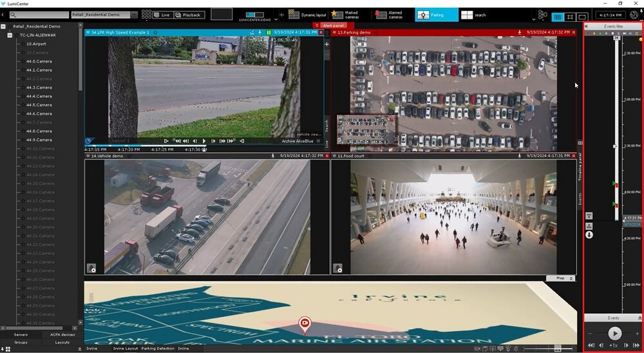Click the 4:17:34 PM clock display
The width and height of the screenshot is (644, 353).
click(611, 15)
